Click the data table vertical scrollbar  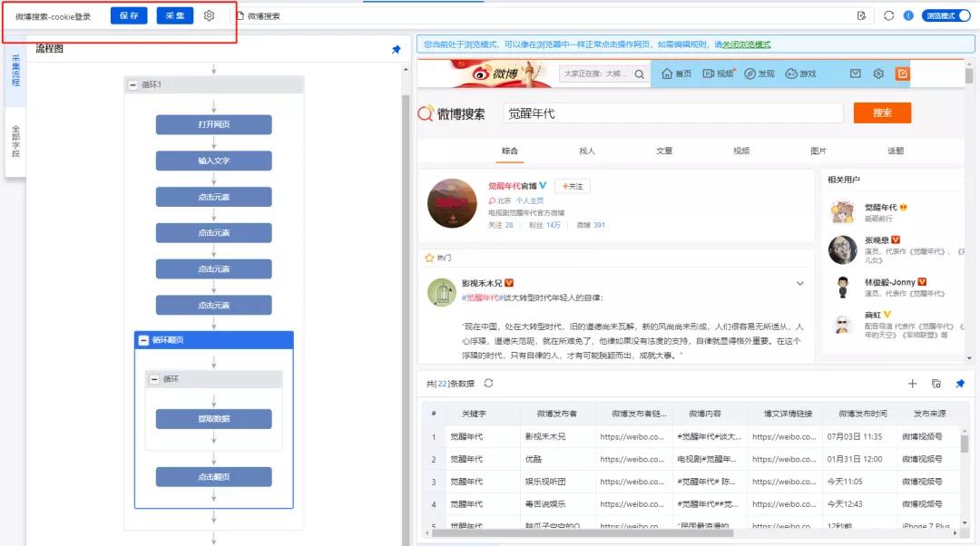pos(965,444)
